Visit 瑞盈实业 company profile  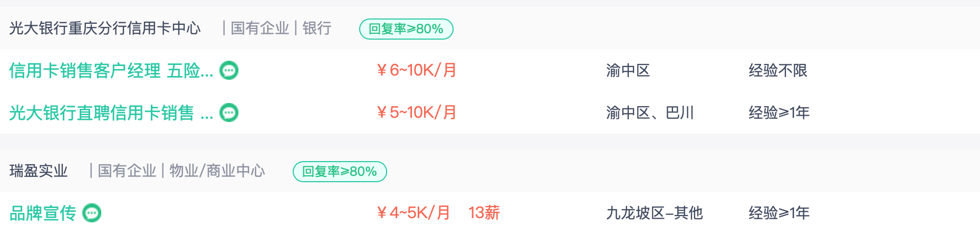[x=39, y=171]
